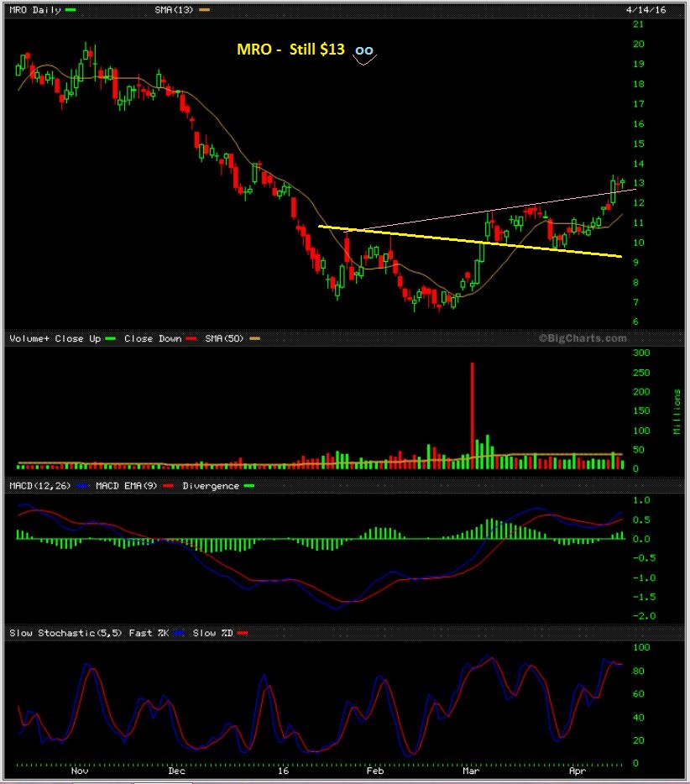690x784 pixels.
Task: Click the 6 value on the price axis
Action: point(635,321)
